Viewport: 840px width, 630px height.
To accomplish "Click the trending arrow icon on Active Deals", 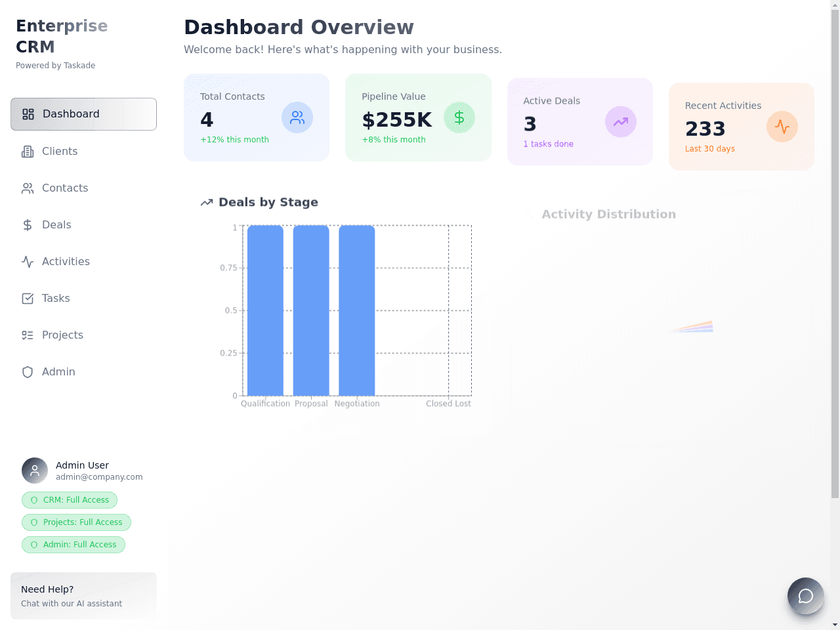I will click(621, 122).
